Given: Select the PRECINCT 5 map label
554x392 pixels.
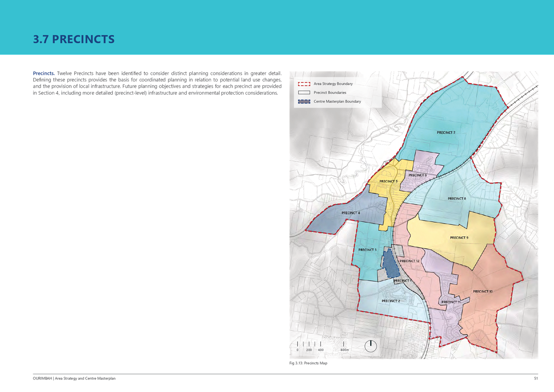Looking at the screenshot, I should [388, 181].
